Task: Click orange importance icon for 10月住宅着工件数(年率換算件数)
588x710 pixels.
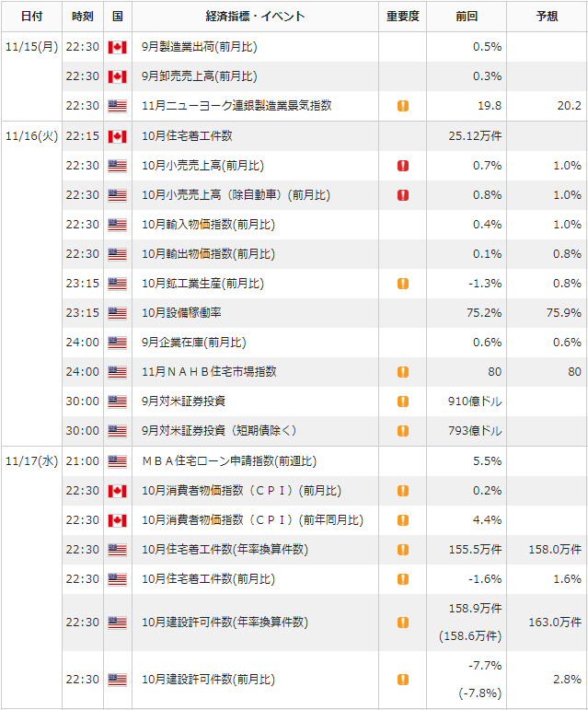Action: pos(402,550)
